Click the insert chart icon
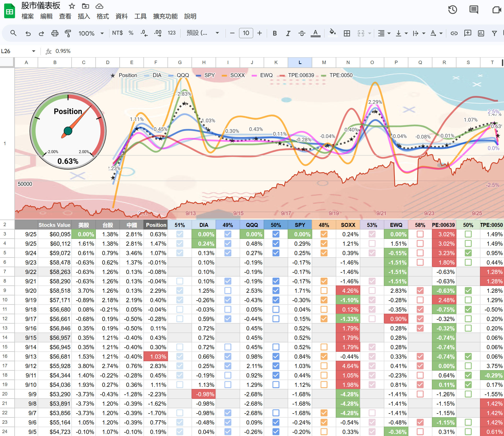 point(481,33)
